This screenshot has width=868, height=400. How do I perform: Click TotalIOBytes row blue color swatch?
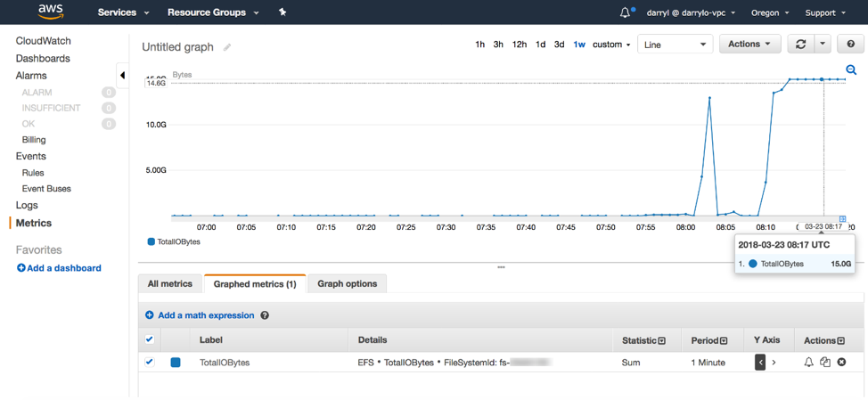coord(176,363)
